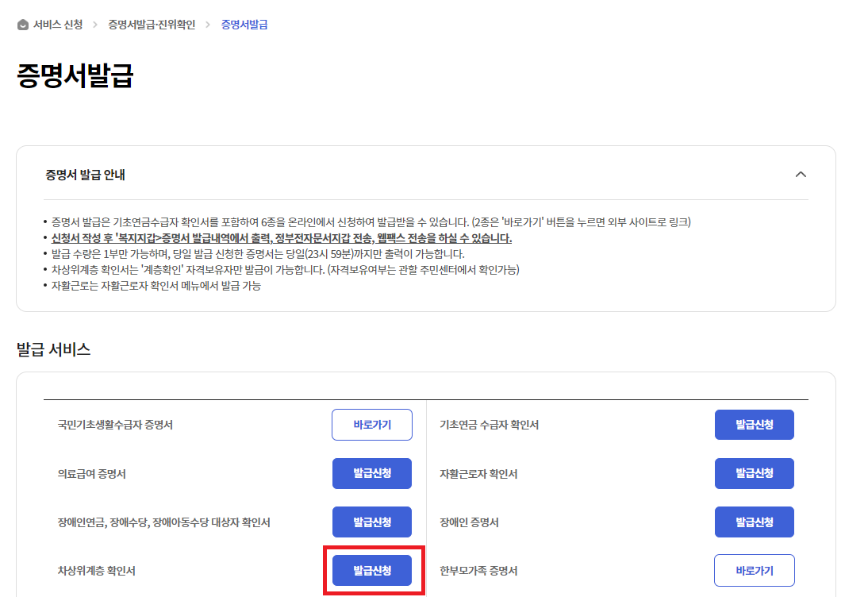This screenshot has height=597, width=868.
Task: Click the first breadcrumb separator arrow
Action: point(95,25)
